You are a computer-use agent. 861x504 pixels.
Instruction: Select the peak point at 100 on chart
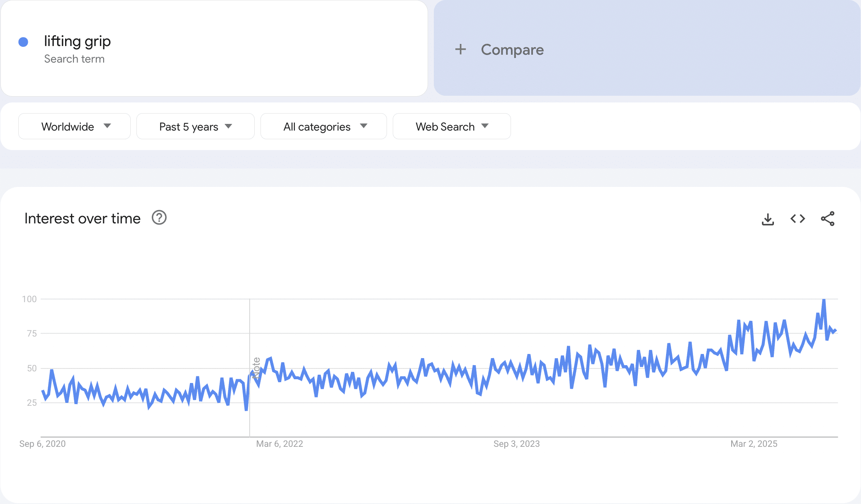coord(824,299)
